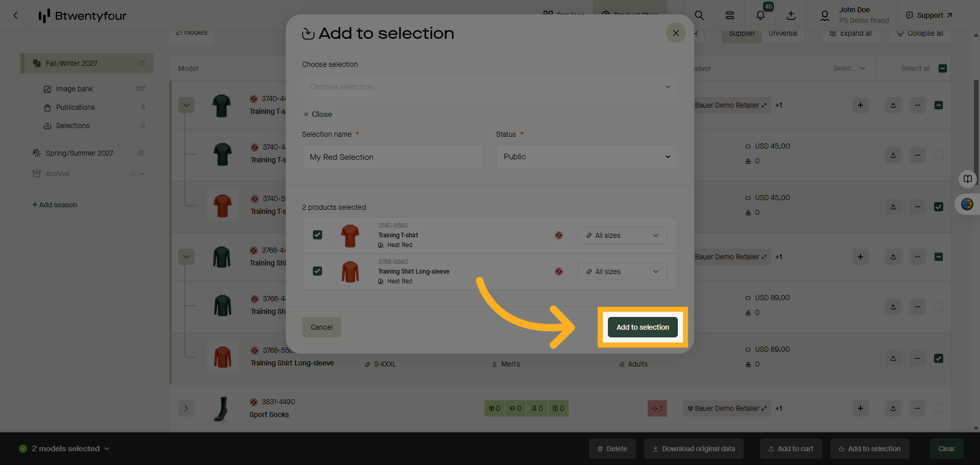Open the All sizes dropdown for the T-shirt
The image size is (980, 465).
(622, 235)
